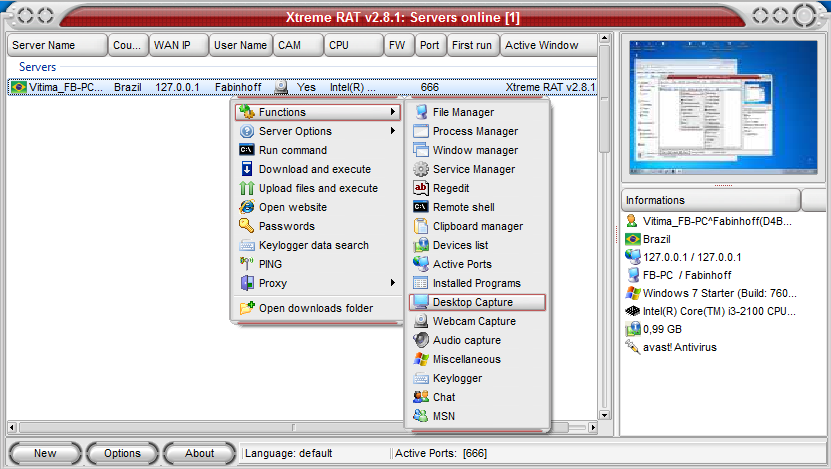Click the Download and execute arrow icon
Image resolution: width=831 pixels, height=469 pixels.
(247, 169)
